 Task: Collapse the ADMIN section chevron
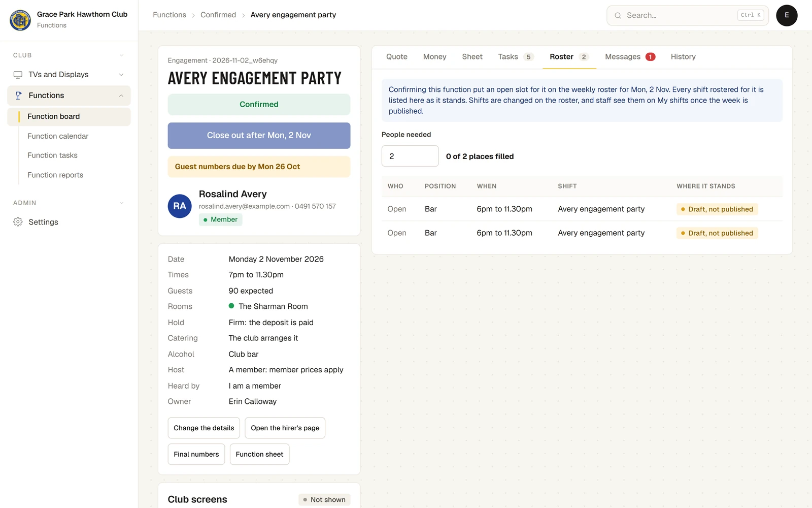121,203
